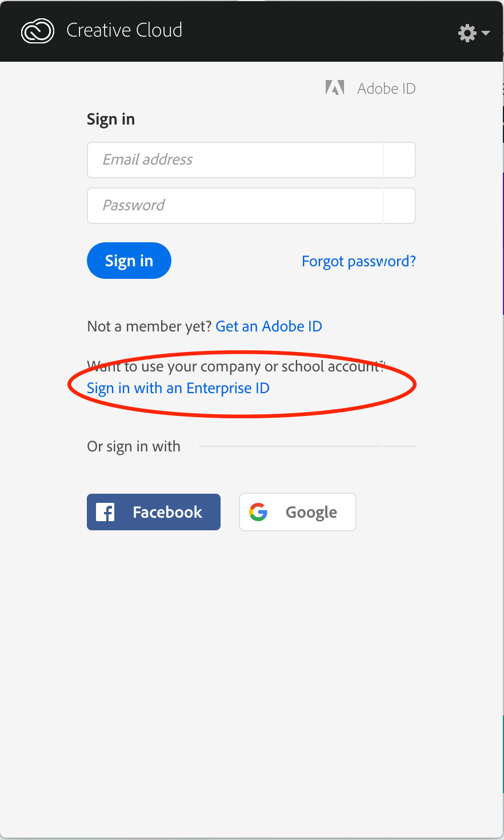Click the Sign in heading text
This screenshot has width=504, height=840.
tap(111, 119)
